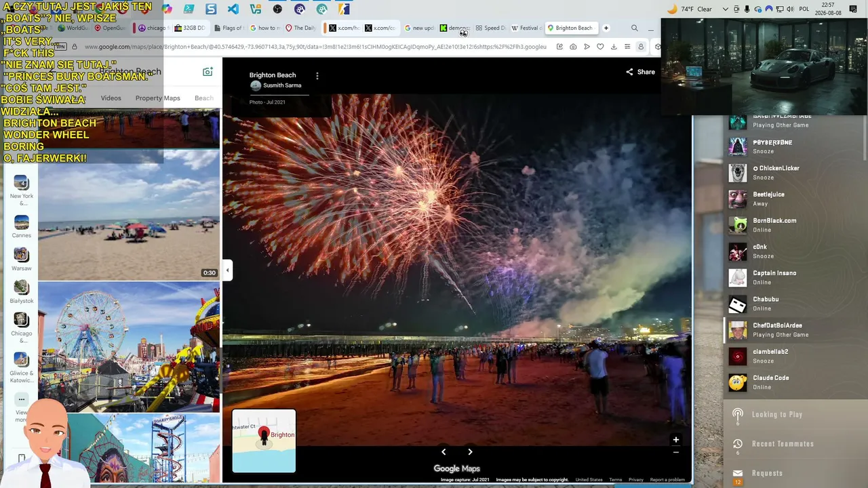The image size is (868, 488).
Task: Open Visual Studio Code from the taskbar
Action: coord(233,9)
